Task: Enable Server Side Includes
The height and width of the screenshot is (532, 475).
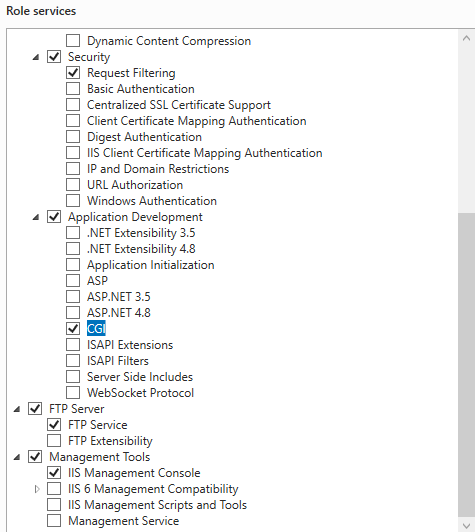Action: pos(73,377)
